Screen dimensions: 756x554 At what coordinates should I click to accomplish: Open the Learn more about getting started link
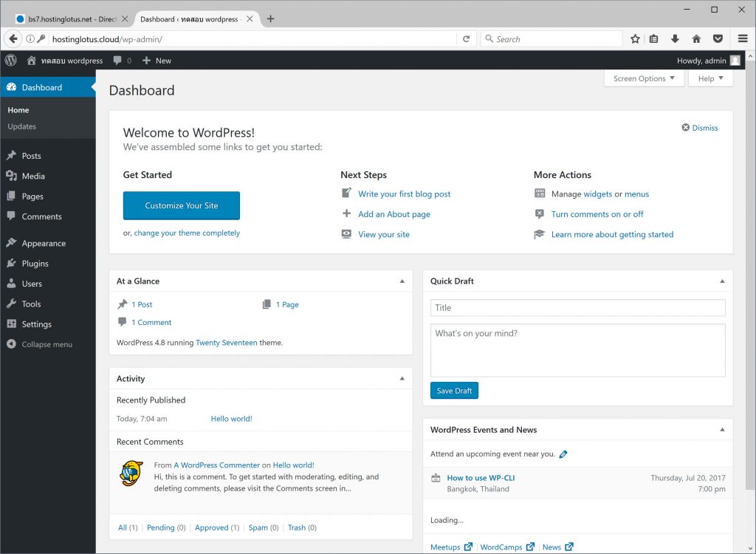click(612, 235)
